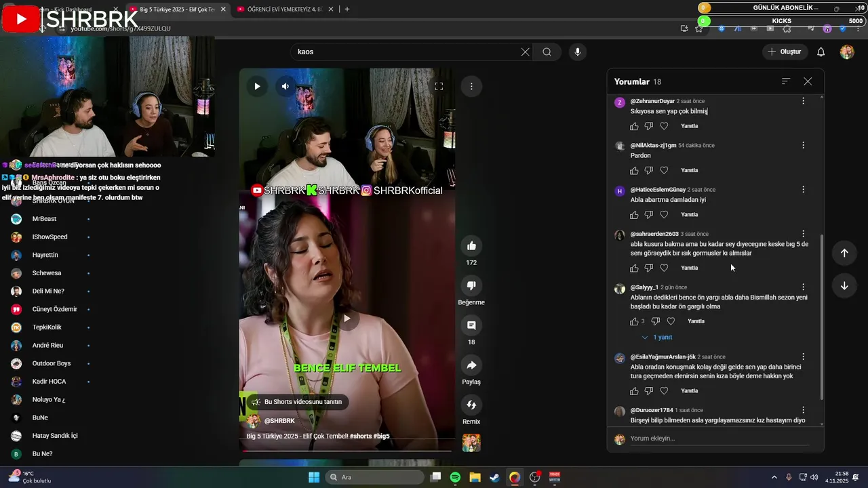The height and width of the screenshot is (488, 868).
Task: Show hidden system tray icons chevron
Action: click(774, 477)
